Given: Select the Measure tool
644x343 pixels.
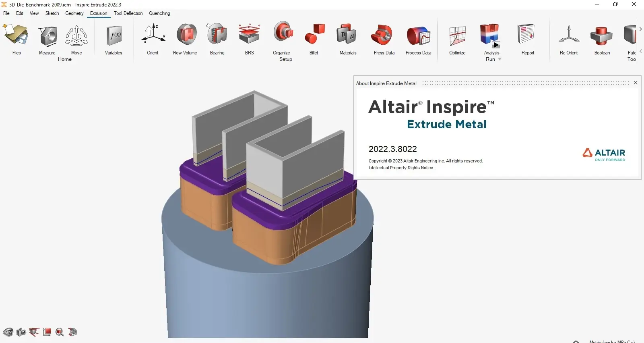Looking at the screenshot, I should click(47, 36).
